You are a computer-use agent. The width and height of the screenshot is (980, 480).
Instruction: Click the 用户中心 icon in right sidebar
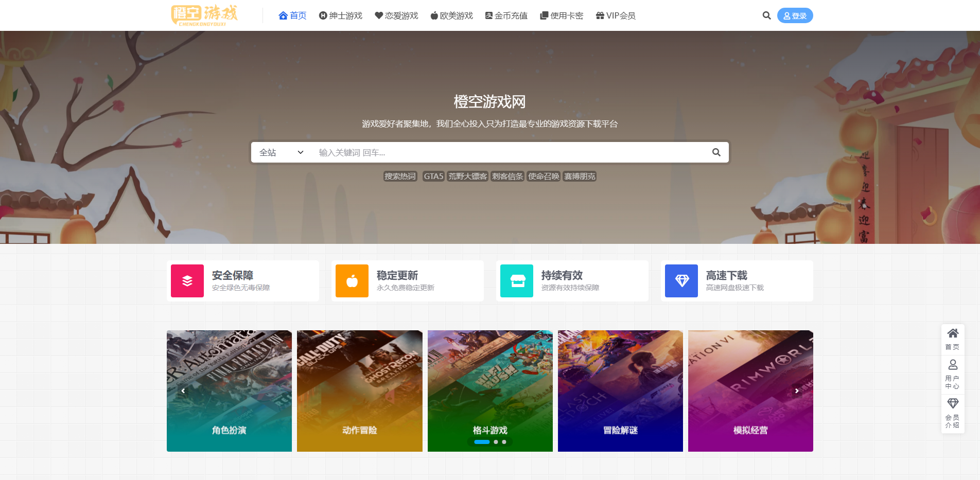[953, 366]
